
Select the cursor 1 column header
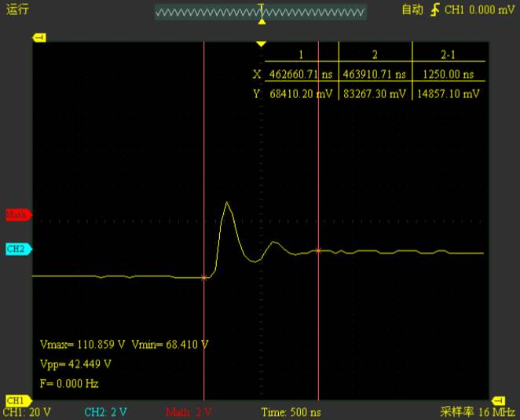click(301, 54)
